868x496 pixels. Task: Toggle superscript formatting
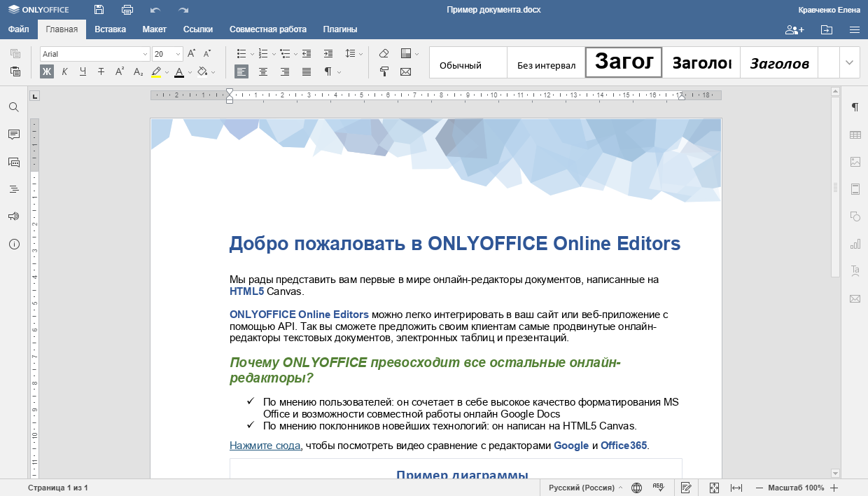[x=120, y=71]
